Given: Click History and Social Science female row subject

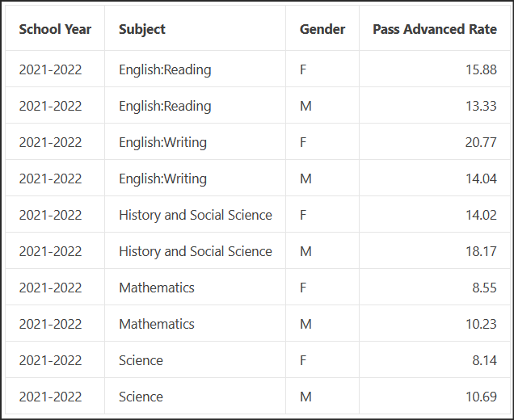Looking at the screenshot, I should click(196, 215).
